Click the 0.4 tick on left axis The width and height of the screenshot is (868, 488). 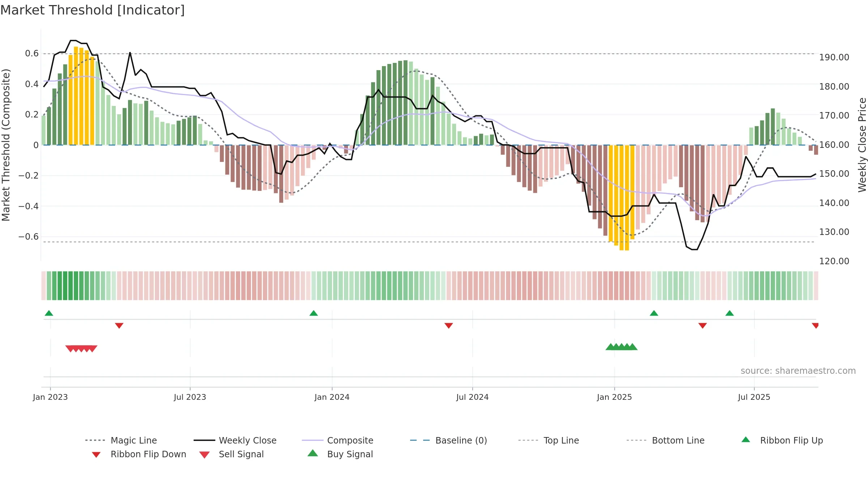coord(32,84)
